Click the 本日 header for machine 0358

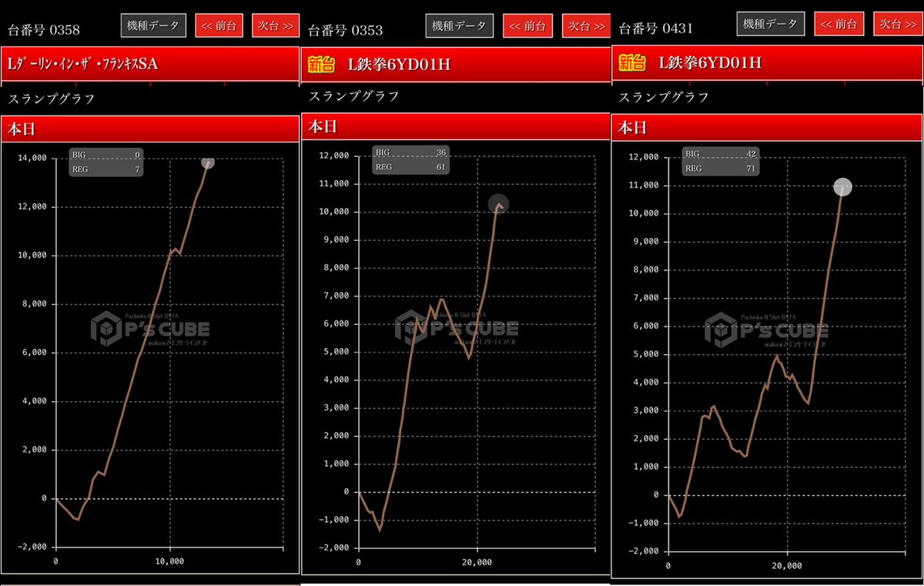click(150, 129)
